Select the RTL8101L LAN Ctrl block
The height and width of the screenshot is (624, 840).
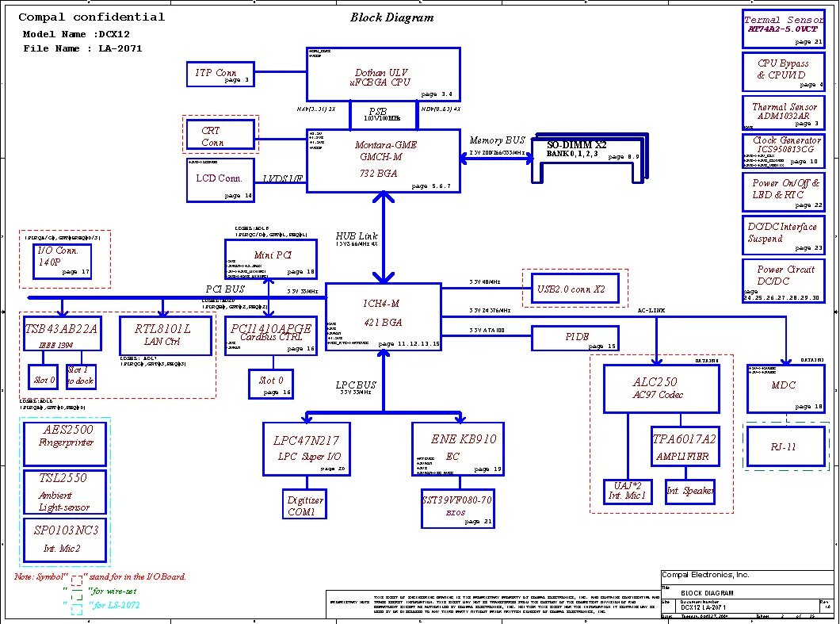click(166, 336)
